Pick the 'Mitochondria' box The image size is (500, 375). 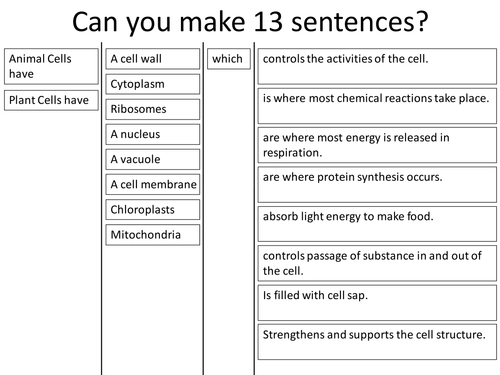(x=153, y=235)
